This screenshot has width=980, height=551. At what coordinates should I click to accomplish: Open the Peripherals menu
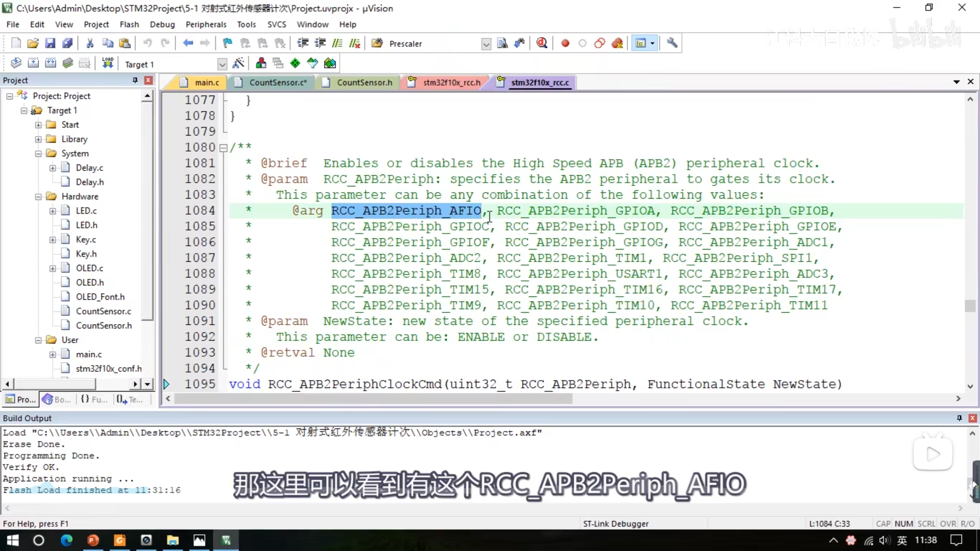pos(206,24)
